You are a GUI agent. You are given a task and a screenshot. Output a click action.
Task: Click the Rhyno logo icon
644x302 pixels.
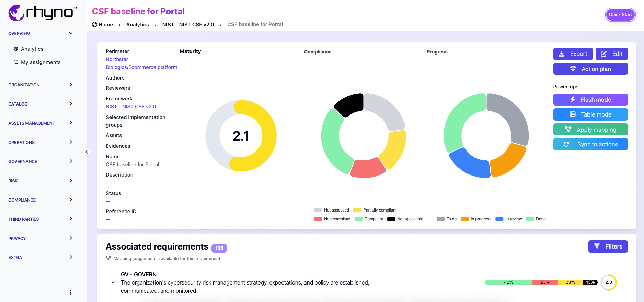click(16, 13)
